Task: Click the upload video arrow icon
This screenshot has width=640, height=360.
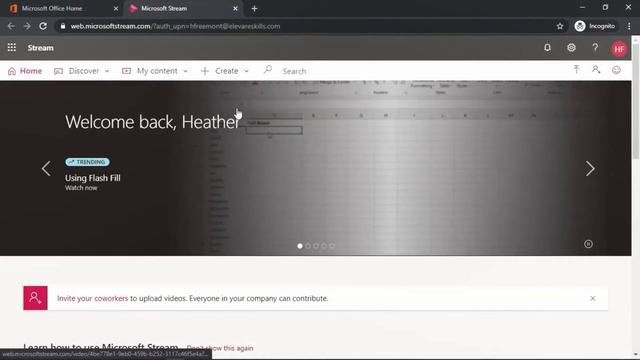Action: coord(576,70)
